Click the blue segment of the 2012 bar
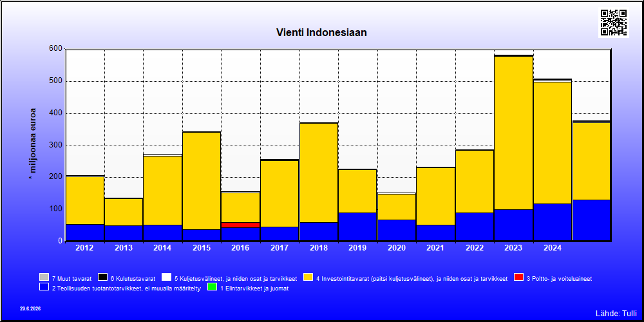644x322 pixels. pyautogui.click(x=84, y=232)
